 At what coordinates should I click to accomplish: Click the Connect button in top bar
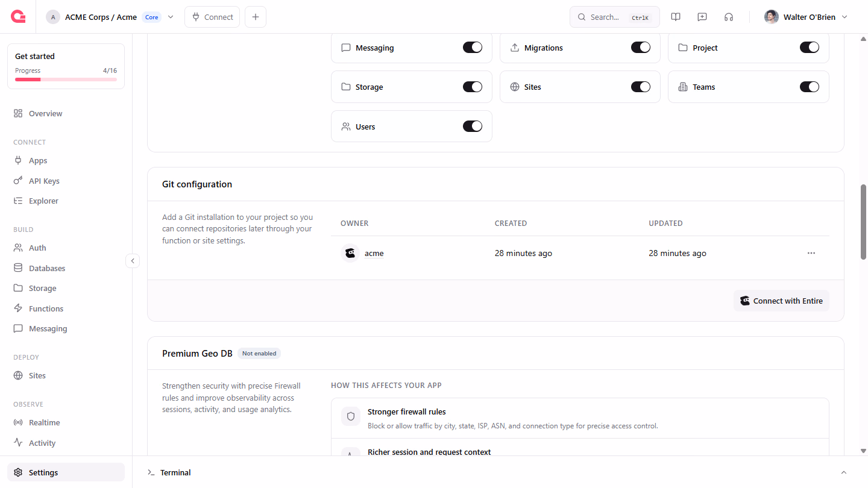point(212,17)
